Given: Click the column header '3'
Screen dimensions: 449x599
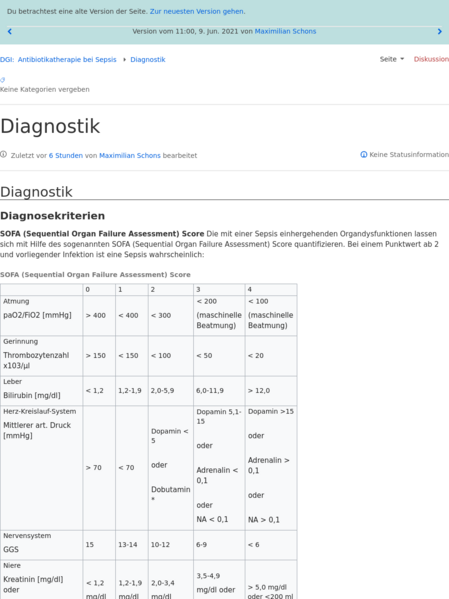Looking at the screenshot, I should [x=219, y=290].
